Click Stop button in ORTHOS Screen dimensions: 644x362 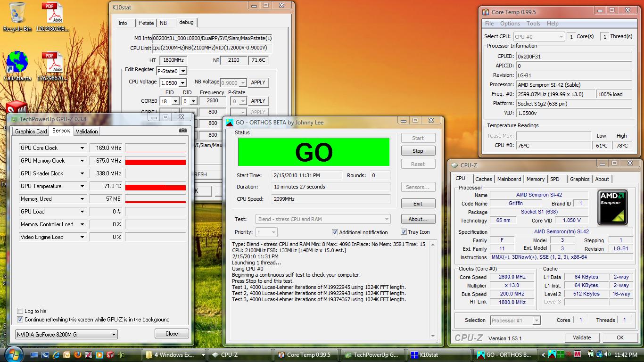(418, 151)
